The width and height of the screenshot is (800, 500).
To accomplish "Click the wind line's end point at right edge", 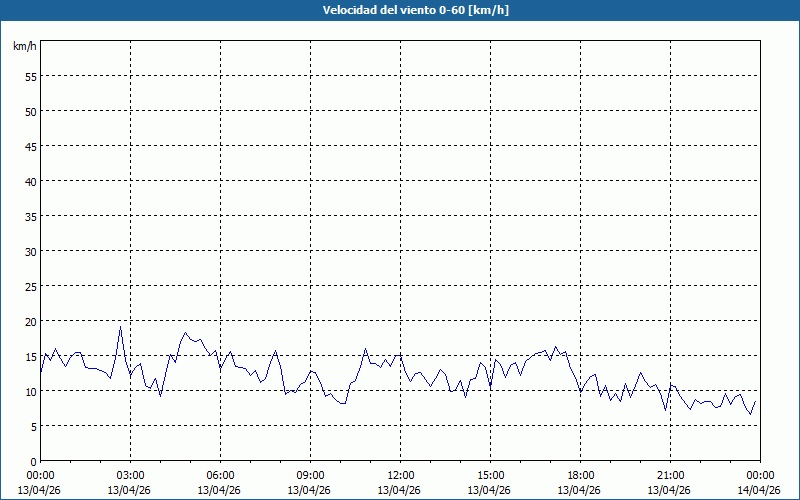I will 756,401.
